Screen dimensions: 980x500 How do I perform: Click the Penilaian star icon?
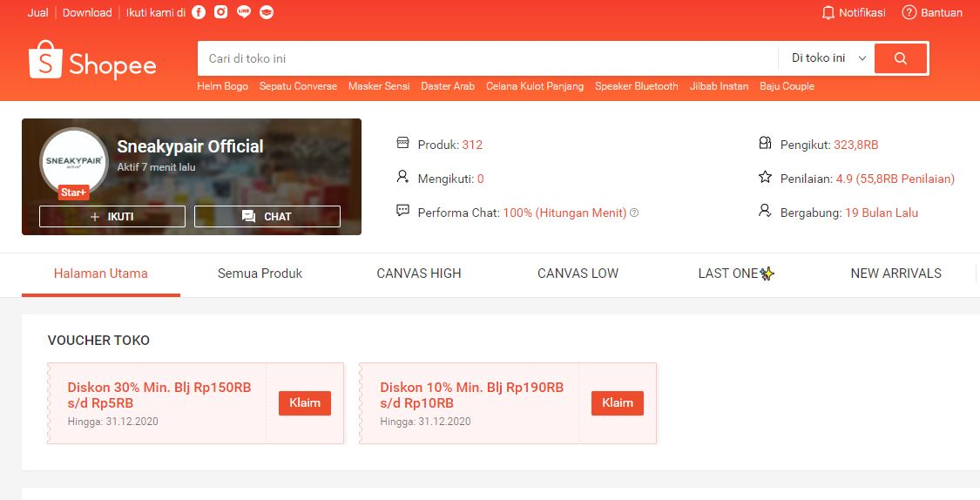[x=765, y=177]
